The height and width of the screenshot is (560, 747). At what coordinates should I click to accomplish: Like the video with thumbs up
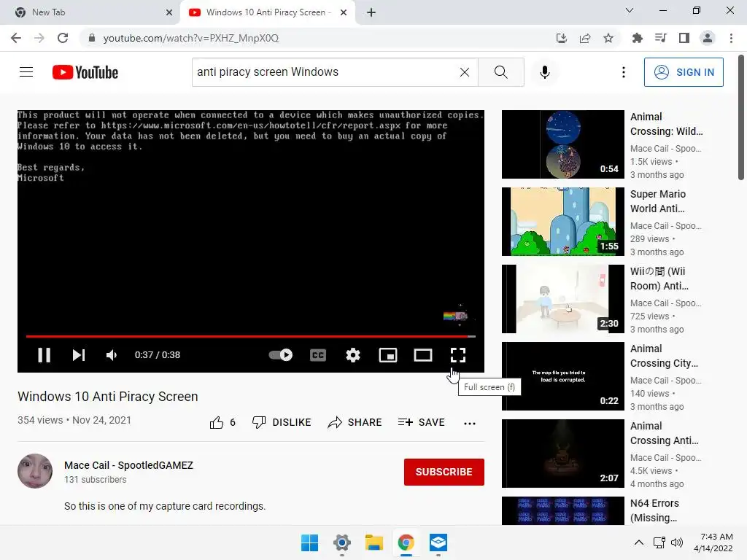pos(222,422)
